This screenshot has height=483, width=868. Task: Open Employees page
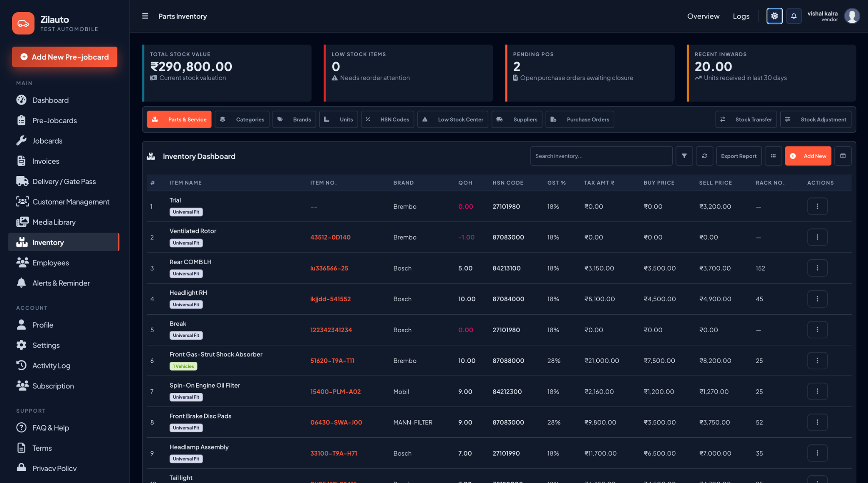point(64,263)
